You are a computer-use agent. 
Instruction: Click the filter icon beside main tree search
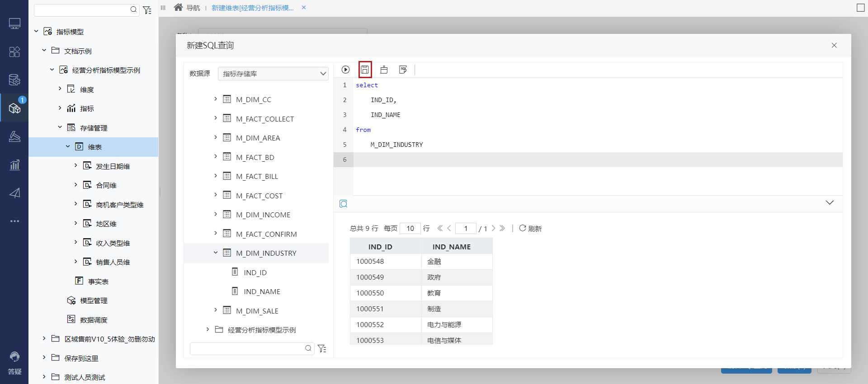click(147, 10)
